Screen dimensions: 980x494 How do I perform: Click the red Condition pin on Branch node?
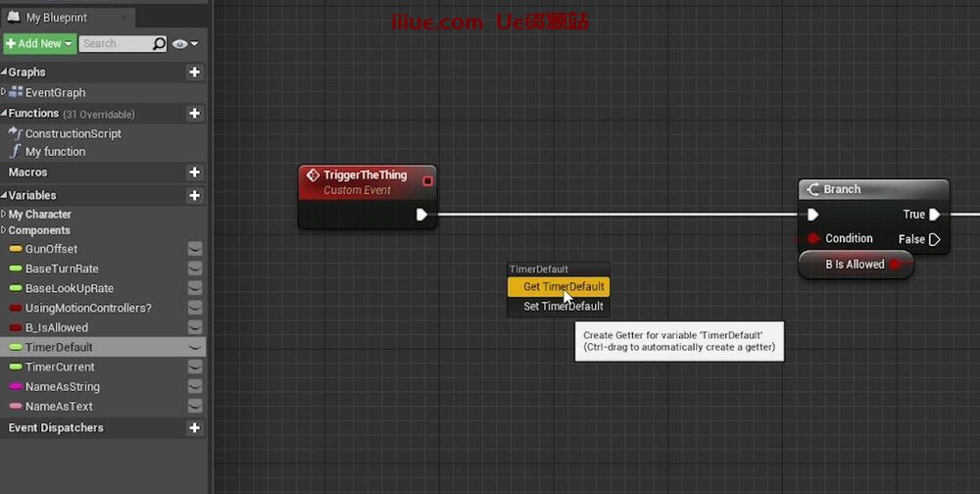point(813,239)
